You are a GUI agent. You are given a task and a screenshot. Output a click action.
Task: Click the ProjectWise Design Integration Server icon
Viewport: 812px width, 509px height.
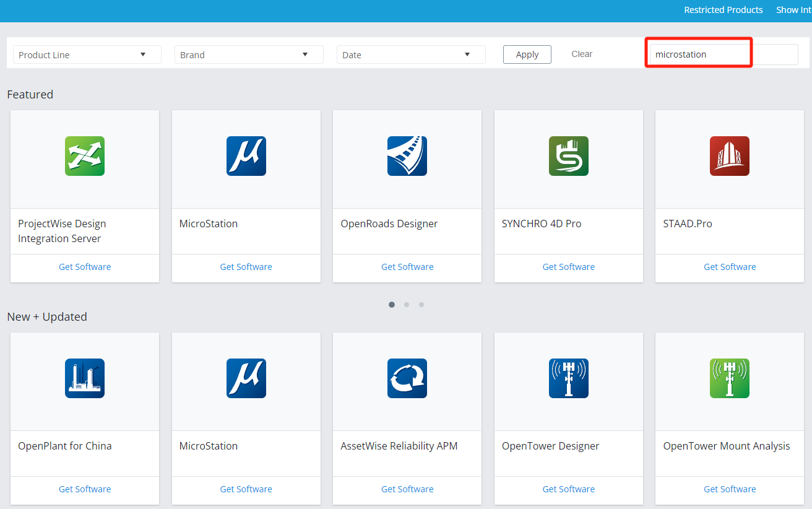click(x=85, y=156)
